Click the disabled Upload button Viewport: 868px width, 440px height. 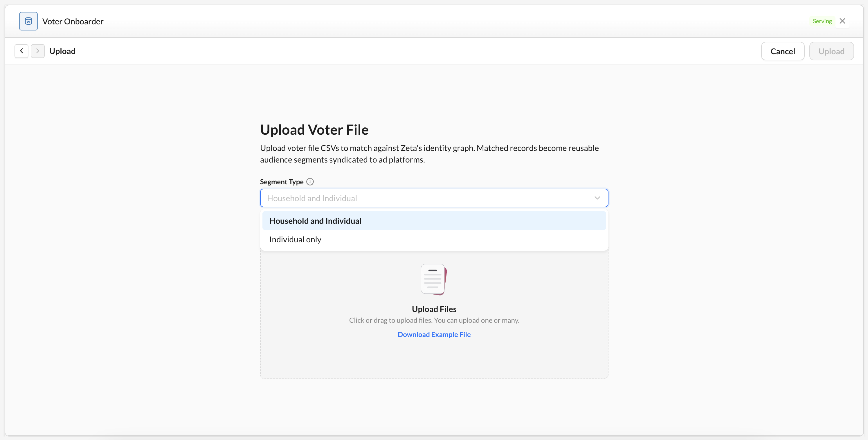coord(831,51)
